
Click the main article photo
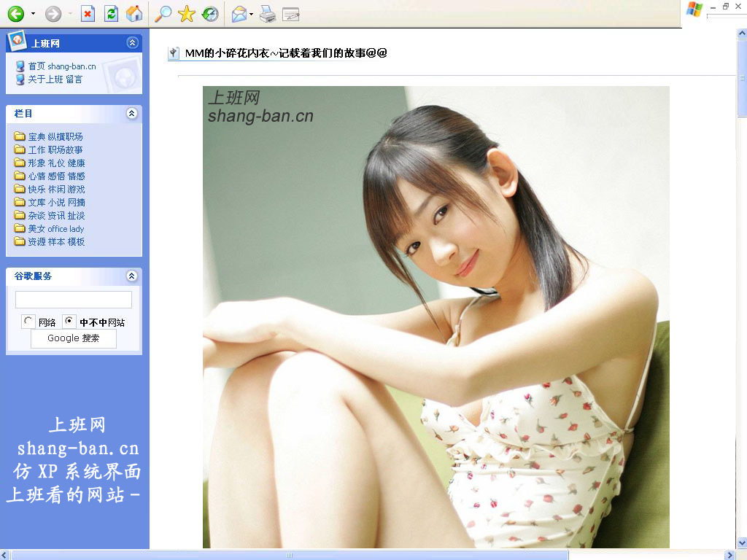(x=436, y=316)
